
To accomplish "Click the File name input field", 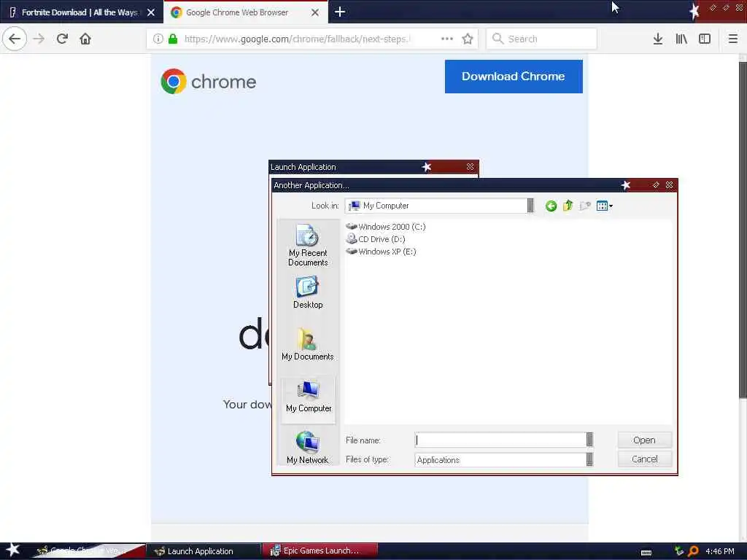I will coord(500,440).
